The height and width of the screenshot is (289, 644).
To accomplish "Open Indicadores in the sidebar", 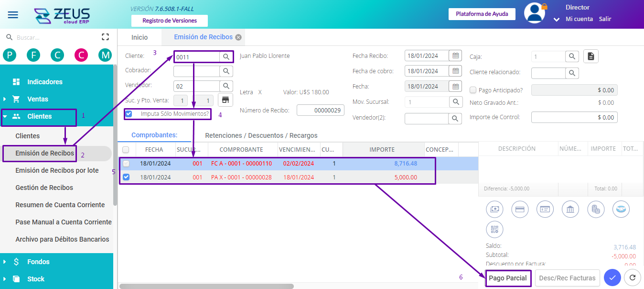I will click(44, 82).
